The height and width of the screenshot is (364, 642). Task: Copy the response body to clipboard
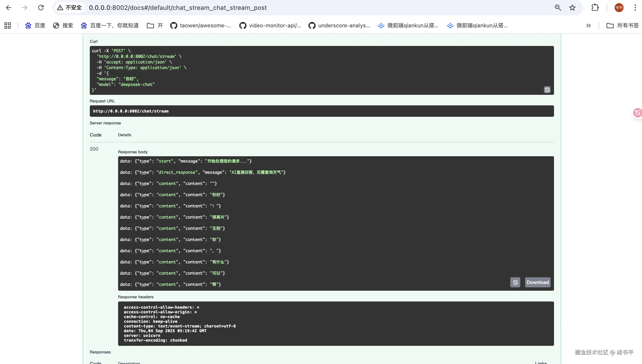point(515,282)
